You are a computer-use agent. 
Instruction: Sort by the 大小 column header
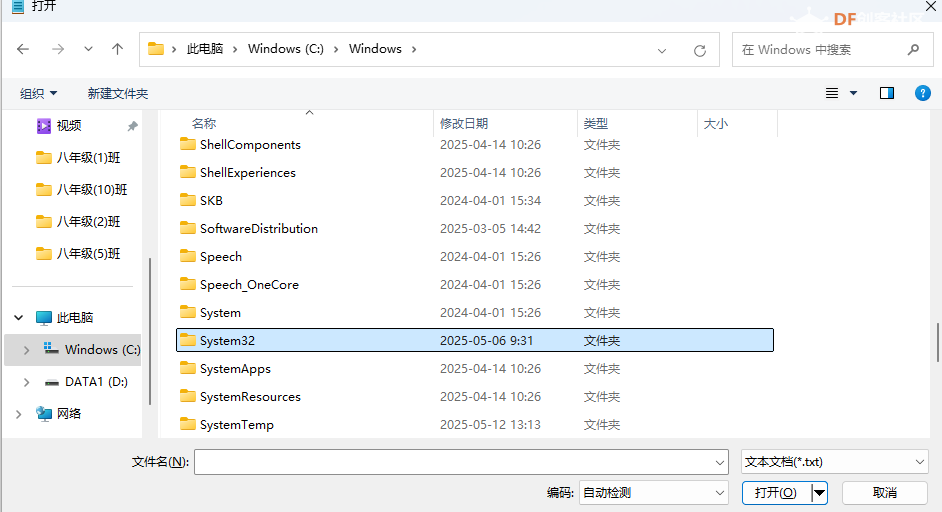(716, 123)
